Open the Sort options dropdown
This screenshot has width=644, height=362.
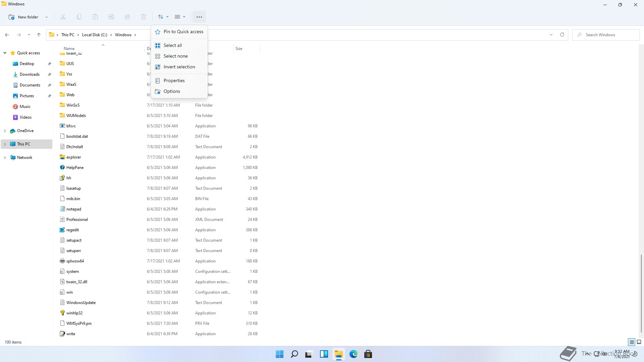coord(163,17)
